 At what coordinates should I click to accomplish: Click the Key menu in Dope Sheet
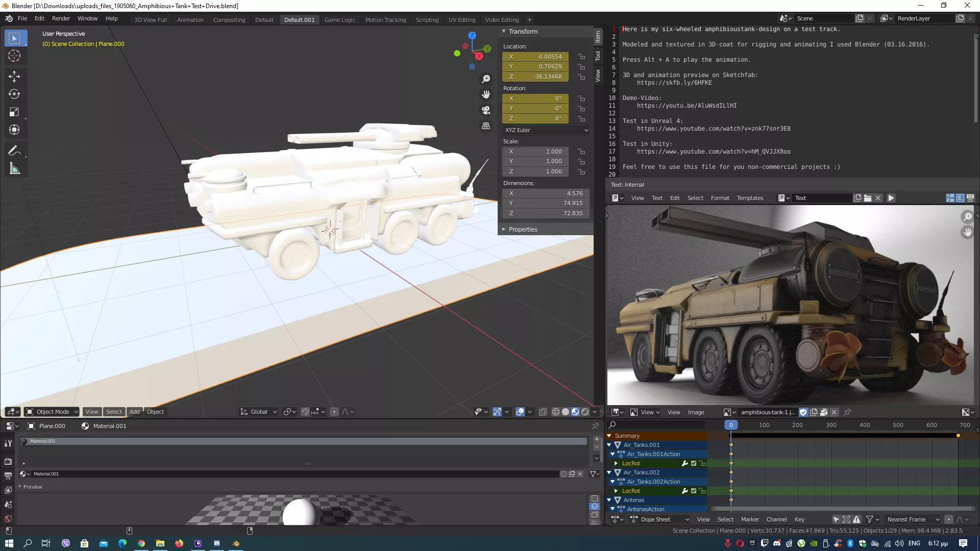pos(799,519)
